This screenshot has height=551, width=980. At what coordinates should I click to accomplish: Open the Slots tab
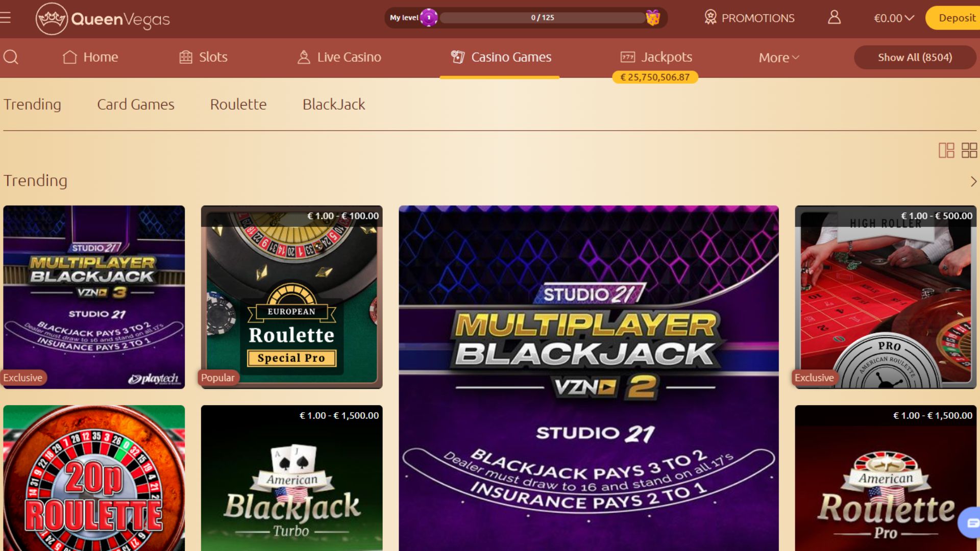tap(203, 57)
